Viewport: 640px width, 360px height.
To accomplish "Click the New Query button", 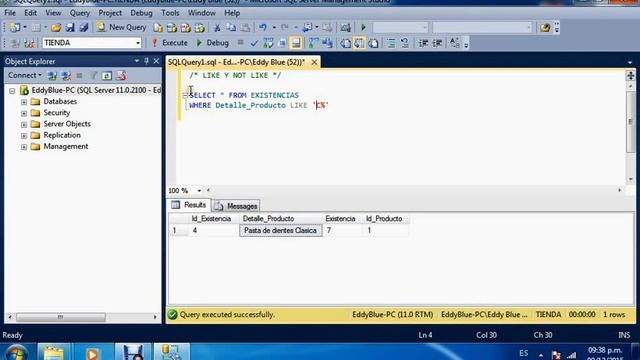I will click(121, 27).
